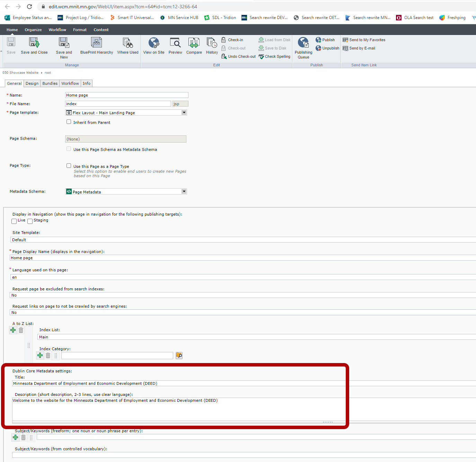Open the Compare versions tool
476x462 pixels.
tap(194, 43)
